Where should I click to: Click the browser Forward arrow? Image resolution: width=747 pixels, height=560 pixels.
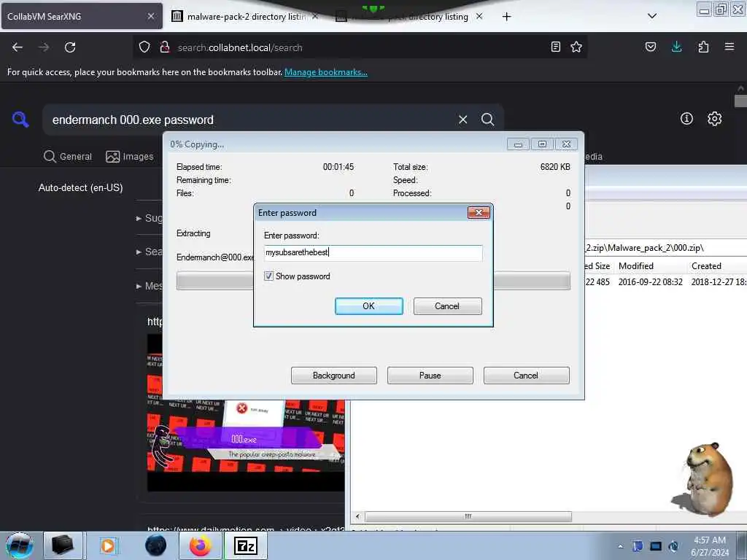click(x=44, y=47)
